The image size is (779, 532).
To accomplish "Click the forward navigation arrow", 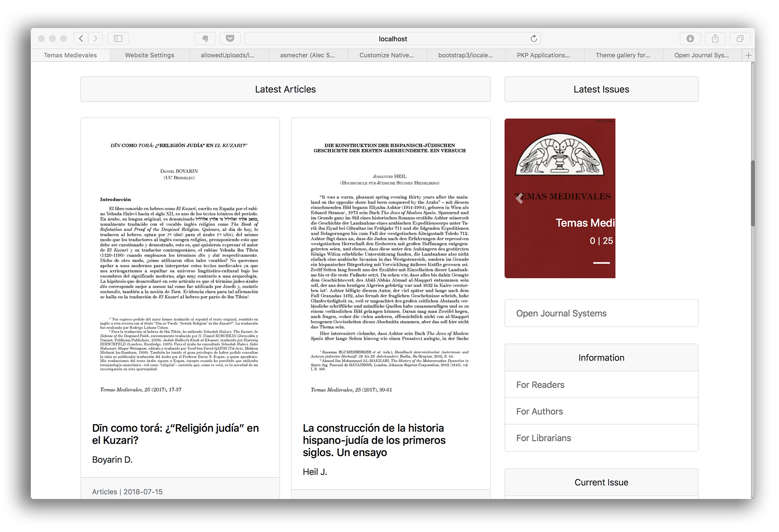I will pos(95,38).
